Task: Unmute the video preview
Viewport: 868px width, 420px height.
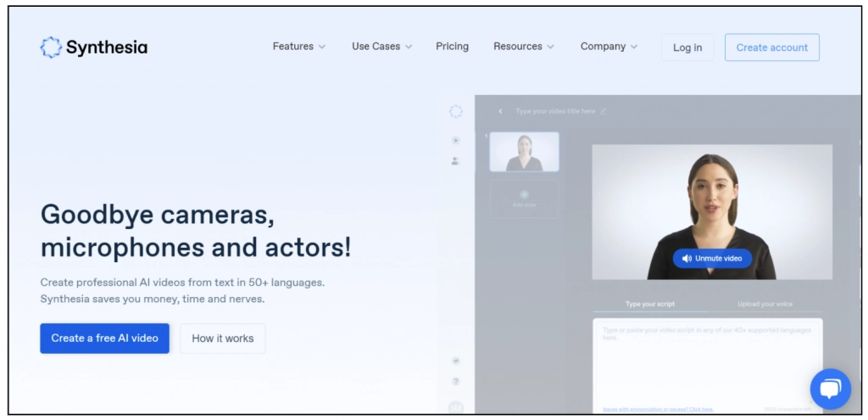Action: [x=712, y=258]
